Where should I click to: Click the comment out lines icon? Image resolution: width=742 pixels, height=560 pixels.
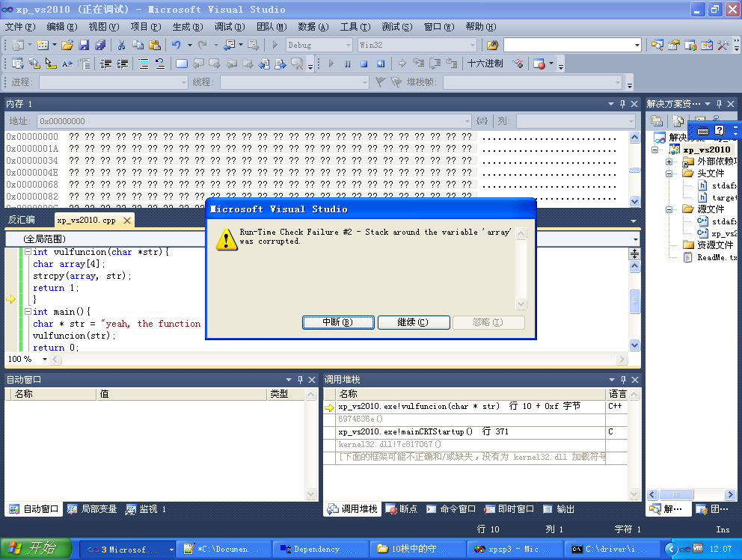coord(144,64)
